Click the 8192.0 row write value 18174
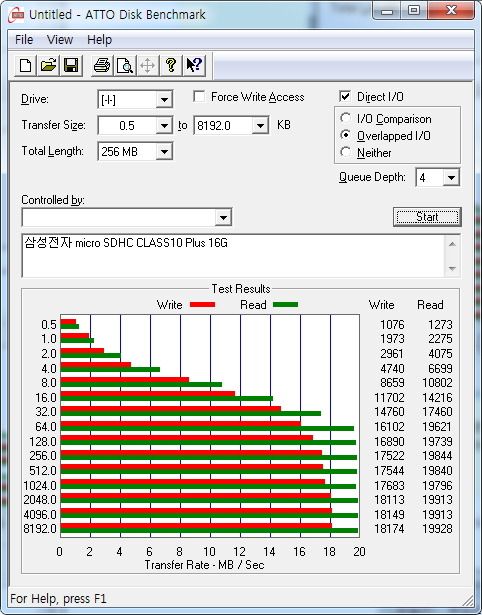The width and height of the screenshot is (482, 615). click(389, 529)
